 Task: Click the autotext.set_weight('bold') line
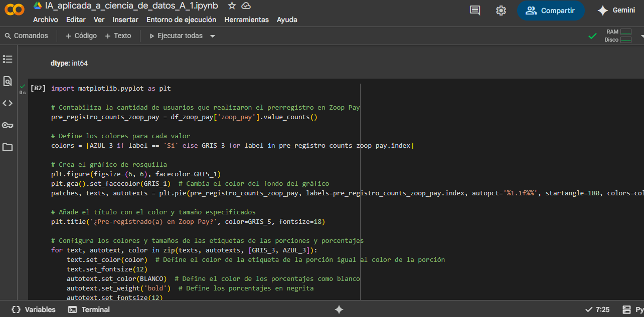[x=190, y=288]
